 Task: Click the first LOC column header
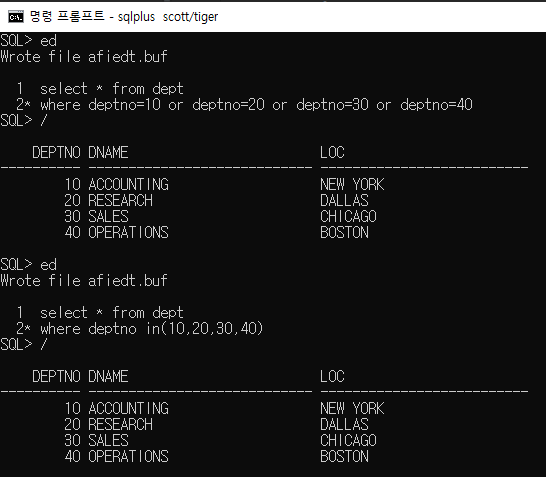(332, 153)
